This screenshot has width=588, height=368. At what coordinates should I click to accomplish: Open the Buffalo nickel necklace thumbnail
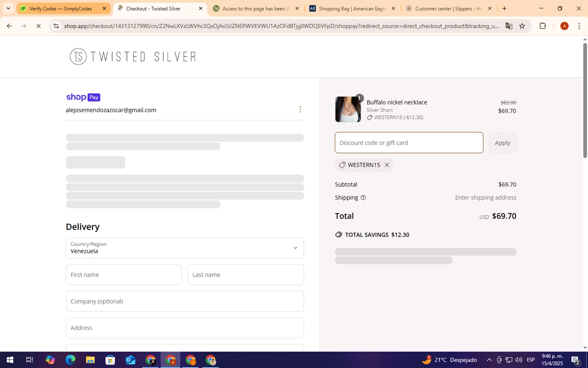tap(348, 109)
